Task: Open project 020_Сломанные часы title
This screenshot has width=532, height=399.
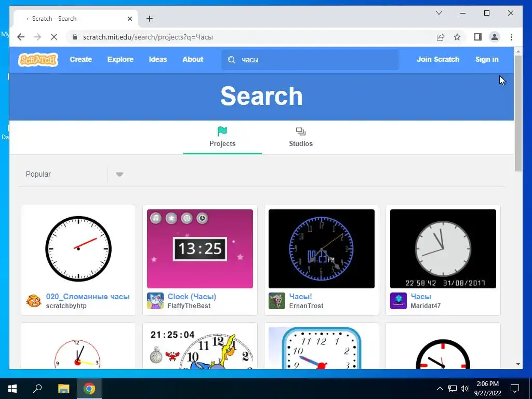Action: pyautogui.click(x=87, y=297)
